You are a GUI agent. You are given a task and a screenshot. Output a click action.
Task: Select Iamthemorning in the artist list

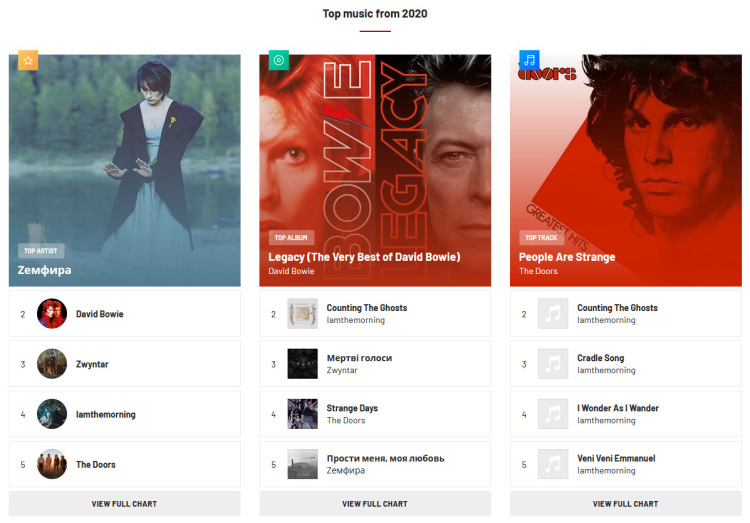[x=106, y=414]
